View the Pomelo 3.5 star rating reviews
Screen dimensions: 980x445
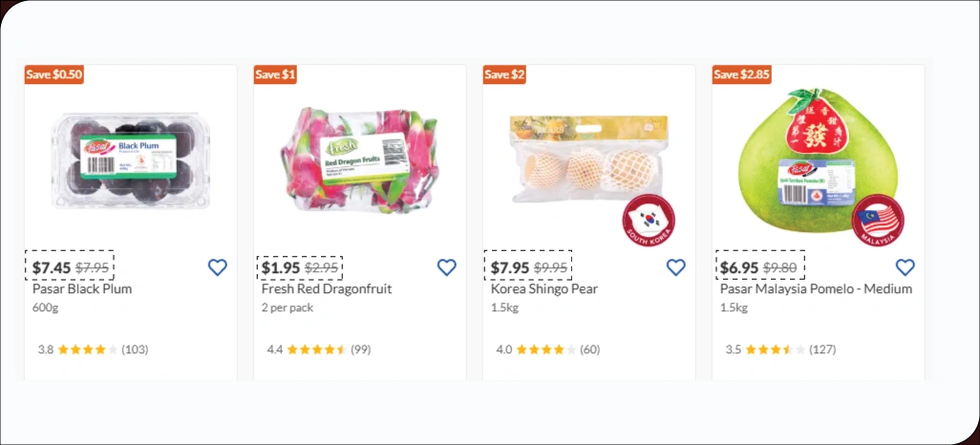[x=780, y=350]
